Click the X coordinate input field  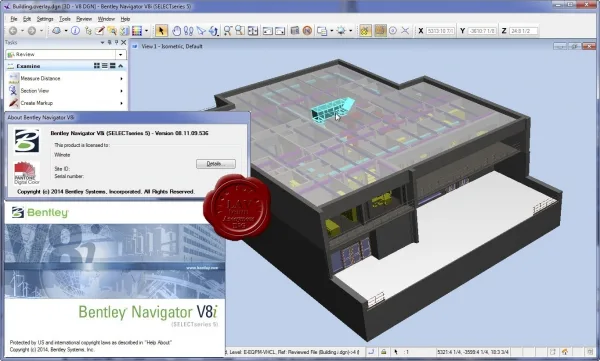(x=440, y=31)
